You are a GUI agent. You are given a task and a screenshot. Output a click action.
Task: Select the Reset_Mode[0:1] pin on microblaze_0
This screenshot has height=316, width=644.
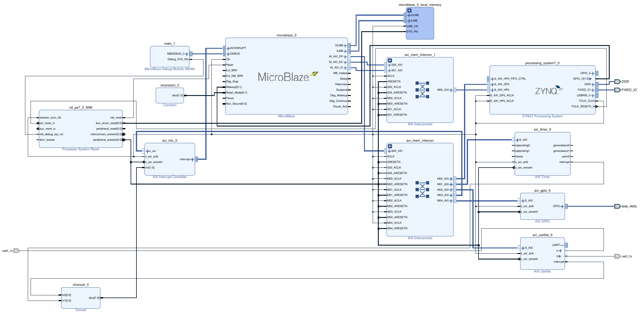[x=236, y=93]
